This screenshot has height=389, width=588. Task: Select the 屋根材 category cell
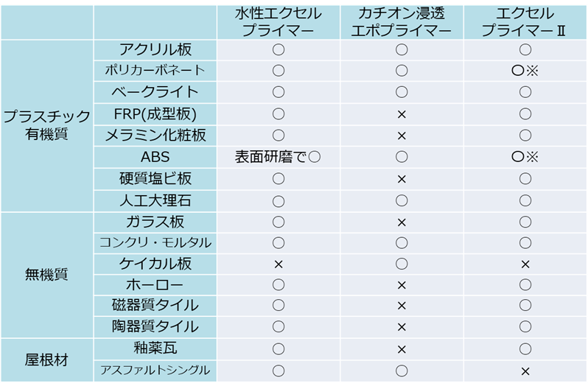click(x=47, y=360)
